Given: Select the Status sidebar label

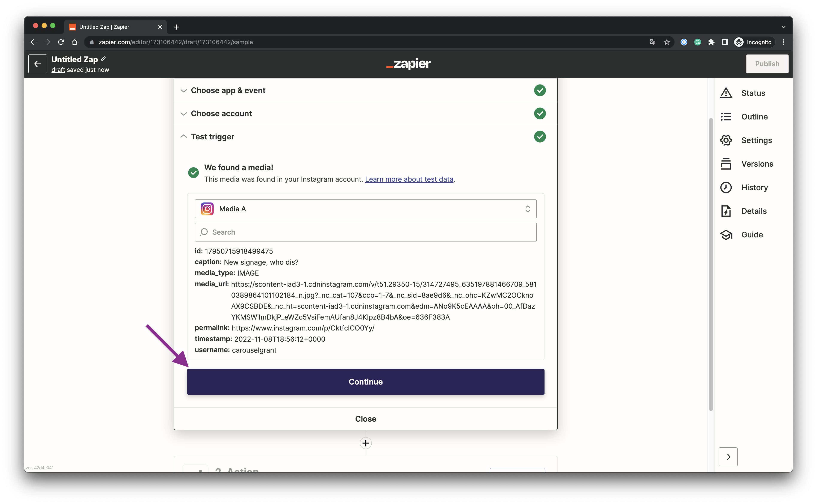Looking at the screenshot, I should coord(753,93).
